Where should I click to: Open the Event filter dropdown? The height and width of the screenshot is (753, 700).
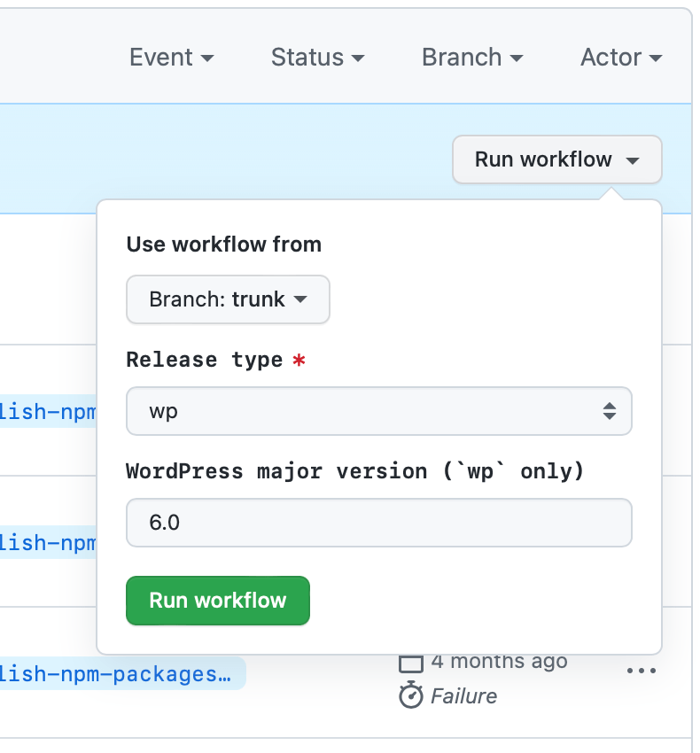[x=172, y=57]
